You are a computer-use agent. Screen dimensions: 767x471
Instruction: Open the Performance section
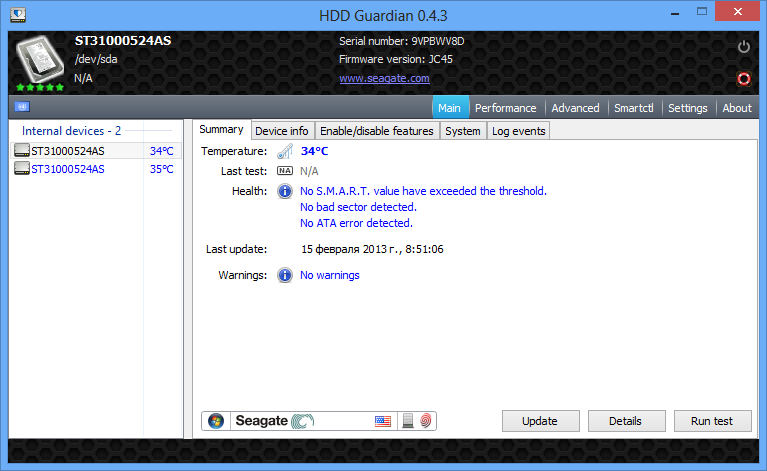[x=505, y=108]
